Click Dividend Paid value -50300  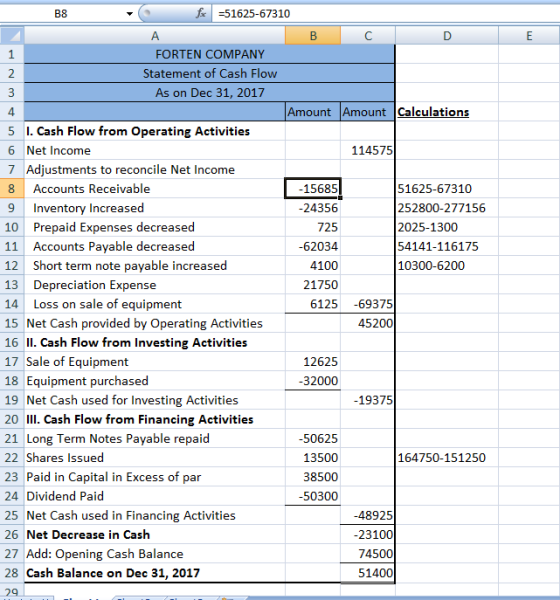(318, 496)
